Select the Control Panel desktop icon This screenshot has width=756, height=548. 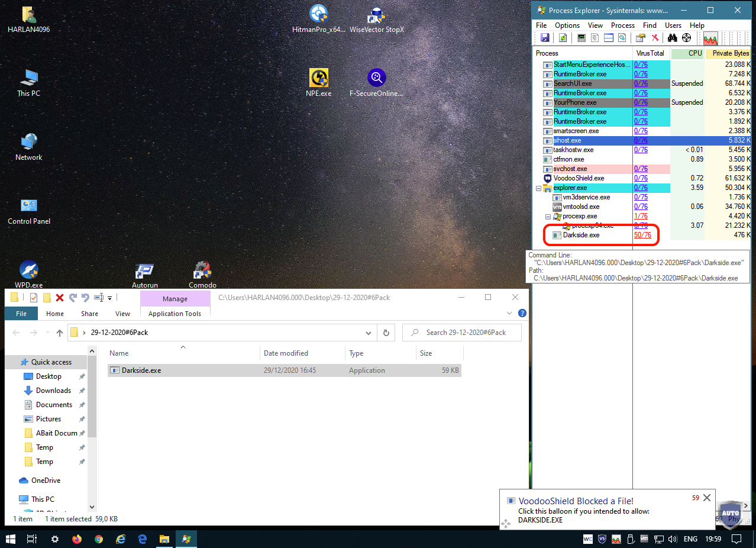(29, 210)
